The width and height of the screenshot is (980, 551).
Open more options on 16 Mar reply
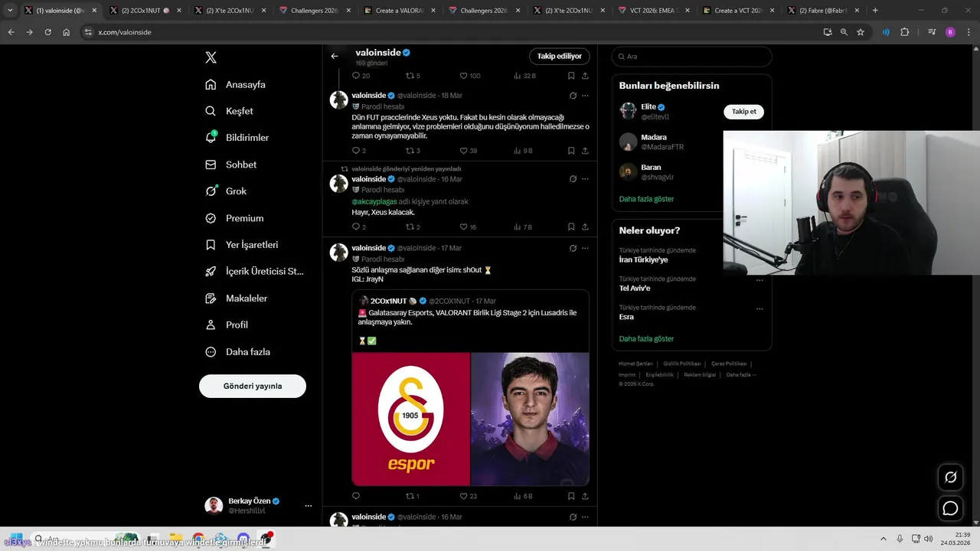click(x=585, y=179)
